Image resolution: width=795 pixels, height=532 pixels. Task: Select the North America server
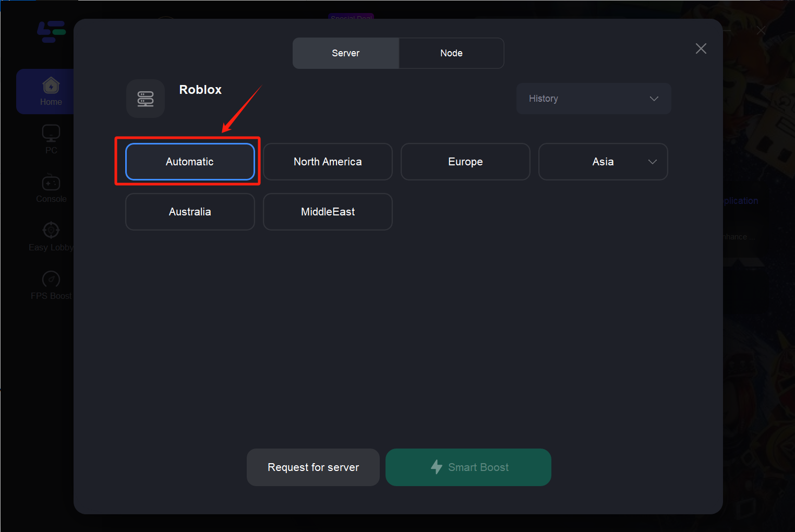pos(328,162)
